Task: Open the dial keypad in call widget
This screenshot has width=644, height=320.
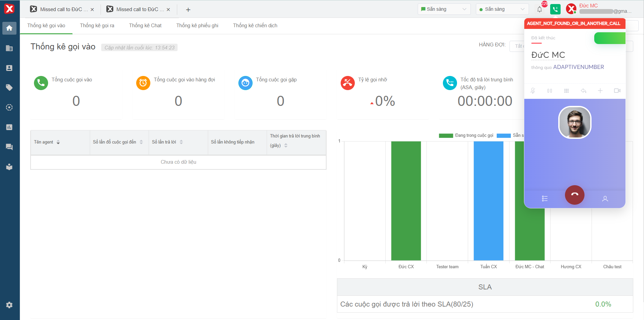Action: (566, 91)
